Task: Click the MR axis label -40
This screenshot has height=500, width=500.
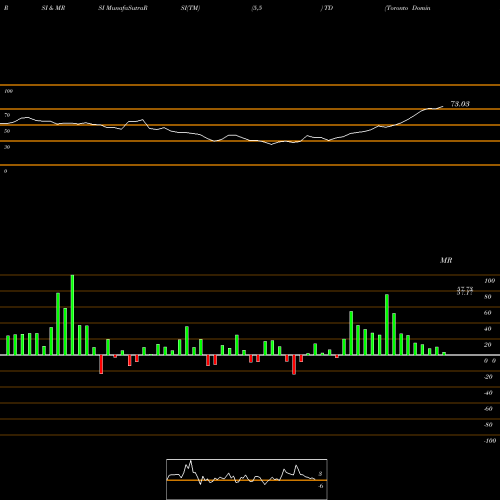Action: click(488, 393)
